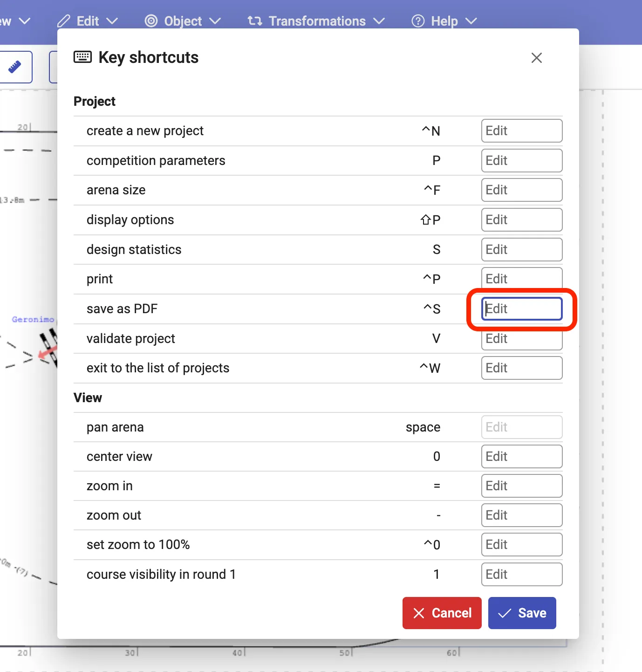This screenshot has width=642, height=672.
Task: Close the Key shortcuts dialog
Action: (x=536, y=58)
